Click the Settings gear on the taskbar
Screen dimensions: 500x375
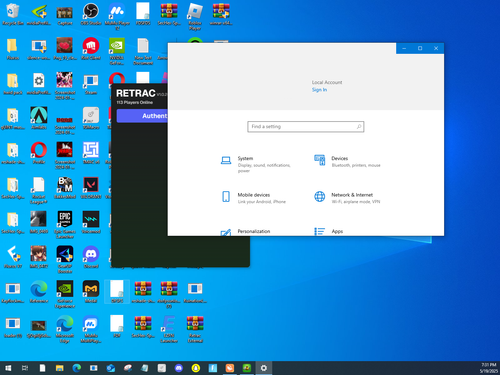tap(264, 368)
